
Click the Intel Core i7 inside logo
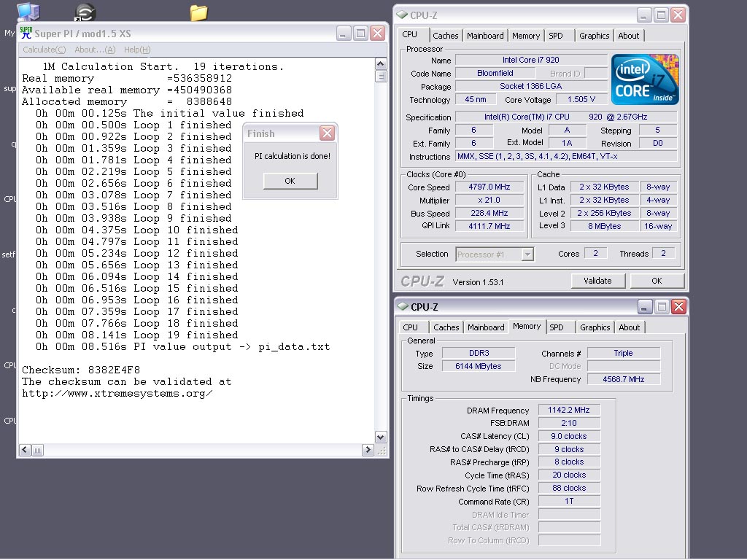(645, 79)
